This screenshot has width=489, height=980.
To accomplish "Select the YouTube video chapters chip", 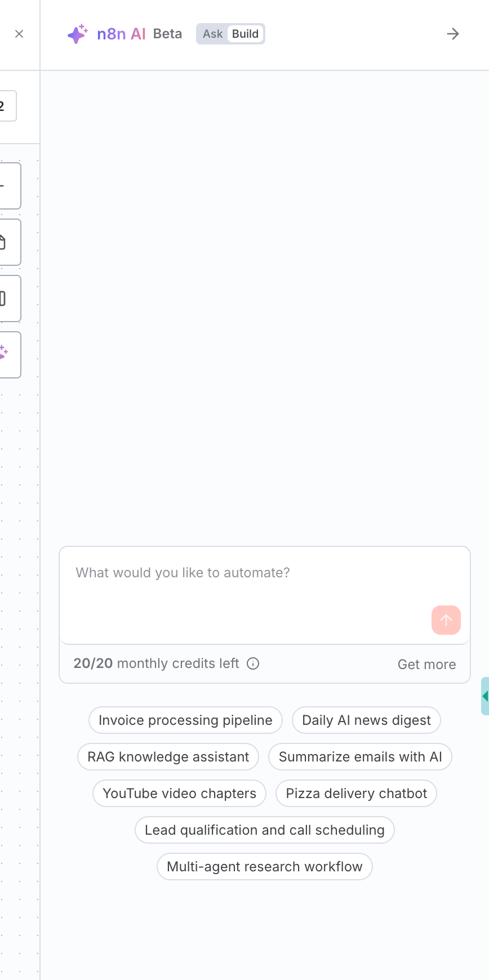I will pos(179,794).
